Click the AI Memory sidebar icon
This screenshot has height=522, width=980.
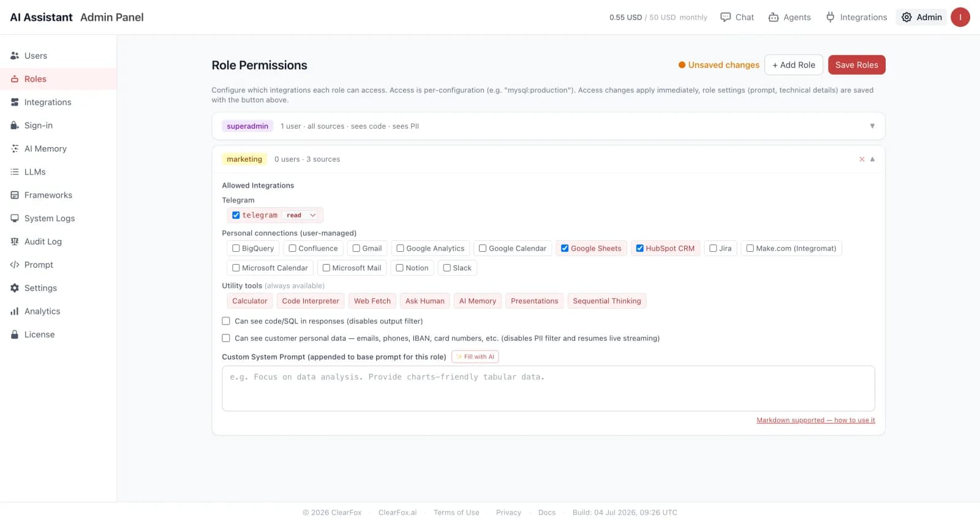(15, 149)
